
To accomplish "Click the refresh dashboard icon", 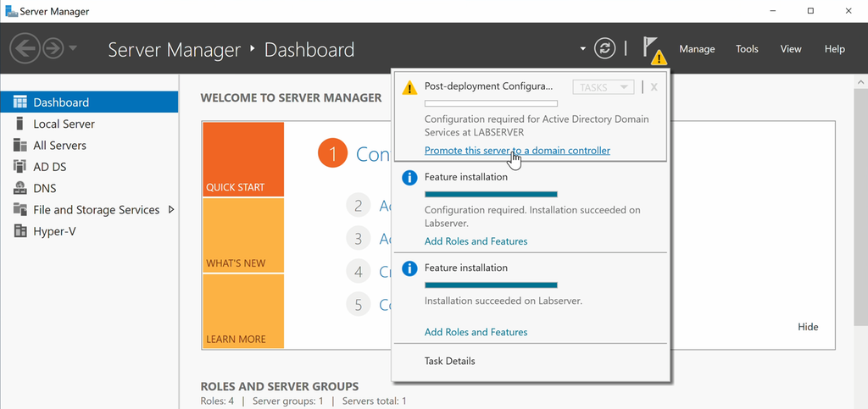I will (604, 48).
